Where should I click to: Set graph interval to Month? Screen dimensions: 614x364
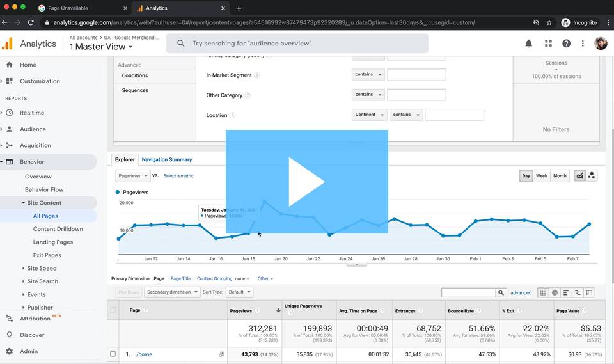click(x=560, y=175)
